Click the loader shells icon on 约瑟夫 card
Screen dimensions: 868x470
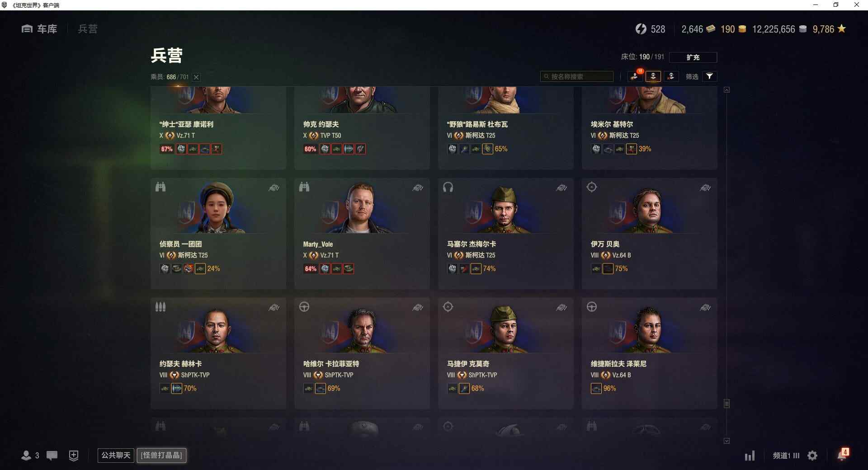point(160,307)
